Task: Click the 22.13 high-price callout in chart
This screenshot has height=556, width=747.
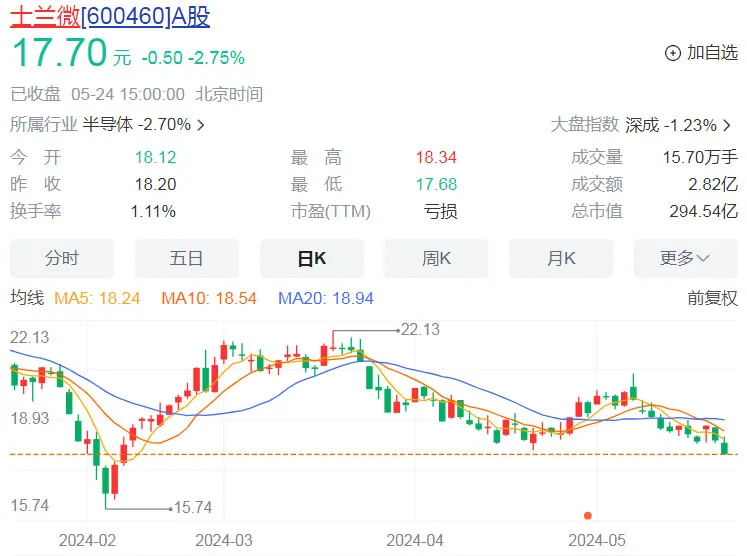Action: [x=420, y=329]
